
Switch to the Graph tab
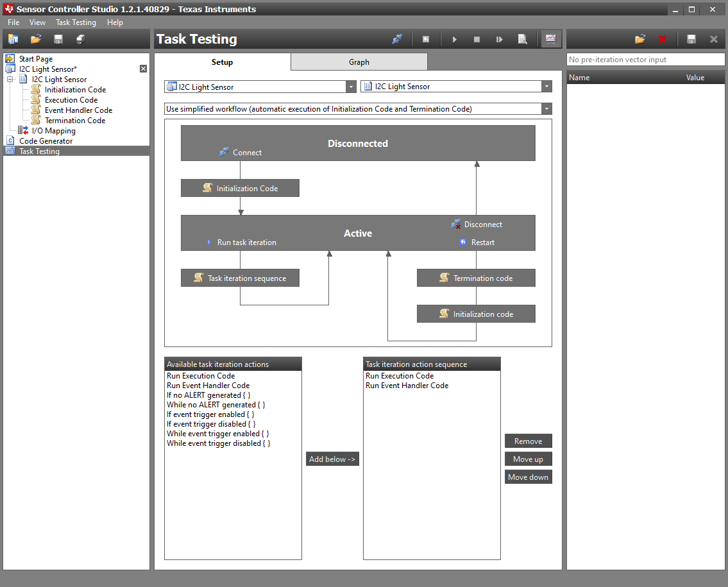pos(359,62)
